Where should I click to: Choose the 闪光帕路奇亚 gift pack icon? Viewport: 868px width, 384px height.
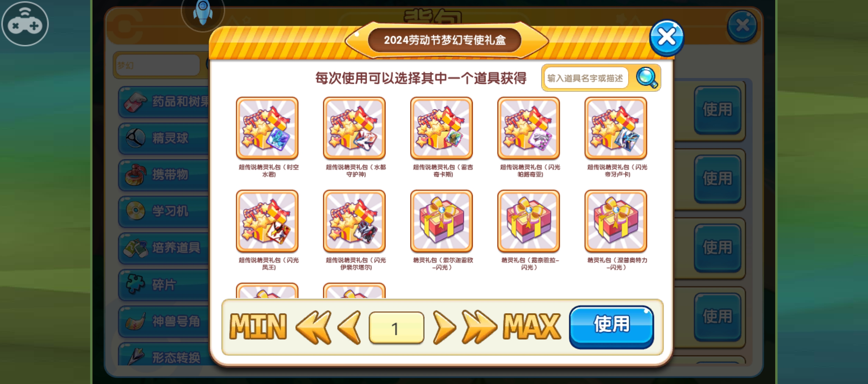(x=528, y=128)
